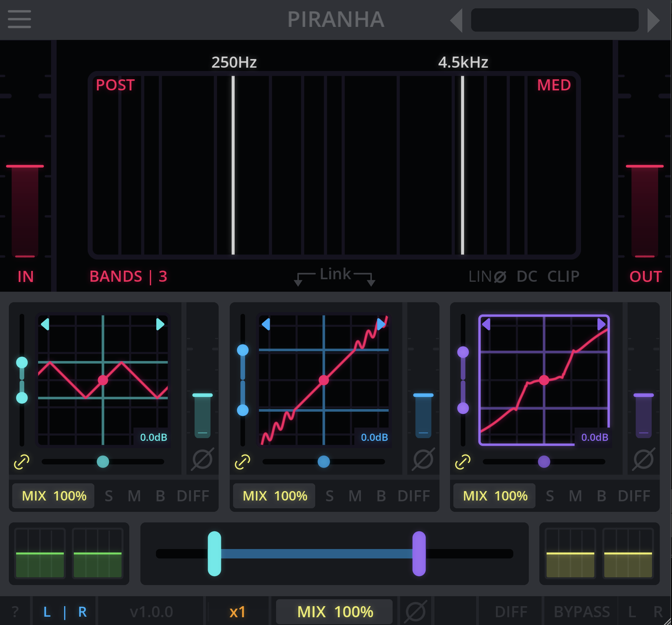Enable DIFF on the teal band
The height and width of the screenshot is (625, 672).
193,496
